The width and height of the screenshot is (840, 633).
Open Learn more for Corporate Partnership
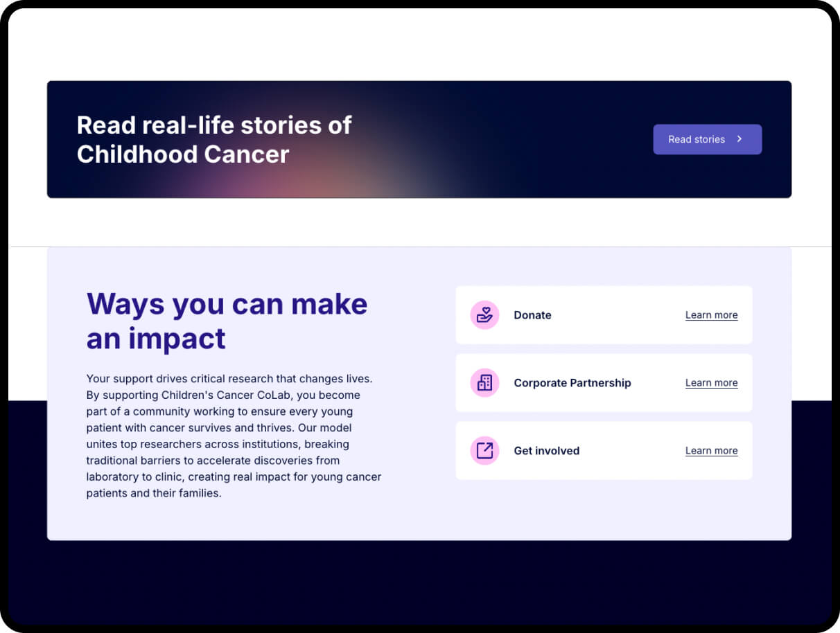[x=711, y=383]
